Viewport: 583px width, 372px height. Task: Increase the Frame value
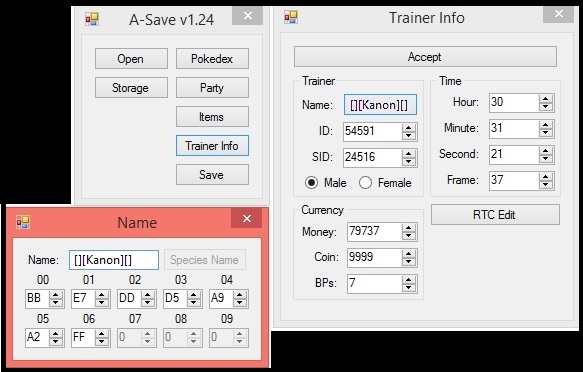tap(545, 177)
